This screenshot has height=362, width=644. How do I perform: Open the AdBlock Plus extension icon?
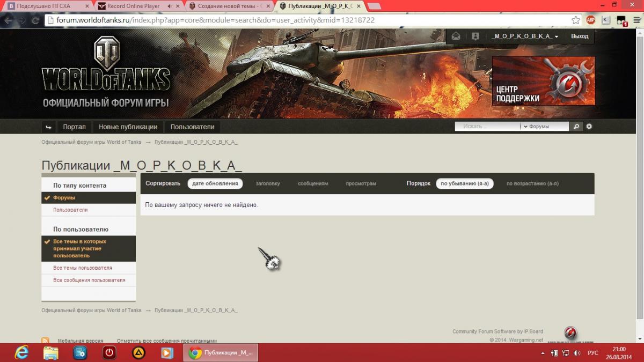click(x=591, y=20)
